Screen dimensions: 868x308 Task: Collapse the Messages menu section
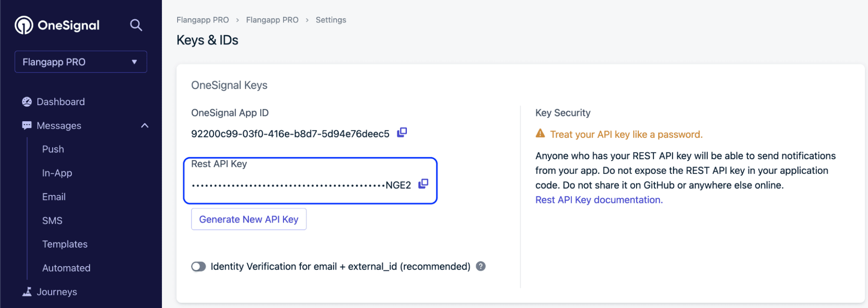click(145, 126)
